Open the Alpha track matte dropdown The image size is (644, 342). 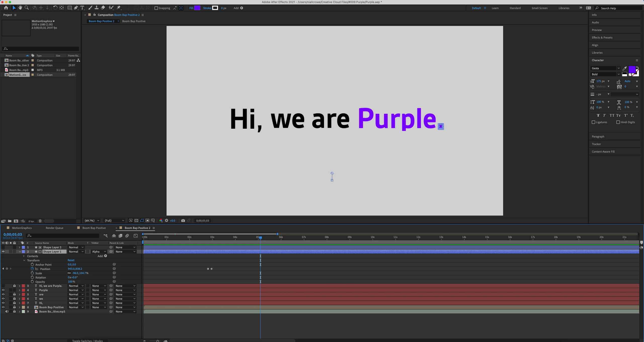(x=99, y=252)
